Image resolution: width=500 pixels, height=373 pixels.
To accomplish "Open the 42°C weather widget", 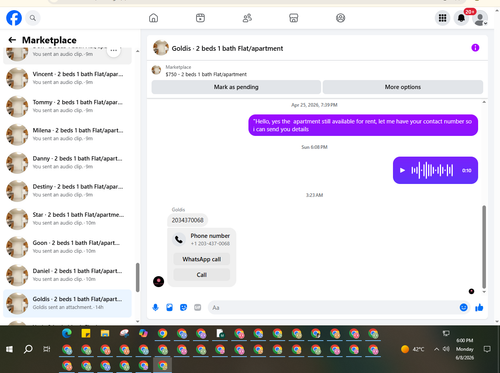I will (412, 349).
